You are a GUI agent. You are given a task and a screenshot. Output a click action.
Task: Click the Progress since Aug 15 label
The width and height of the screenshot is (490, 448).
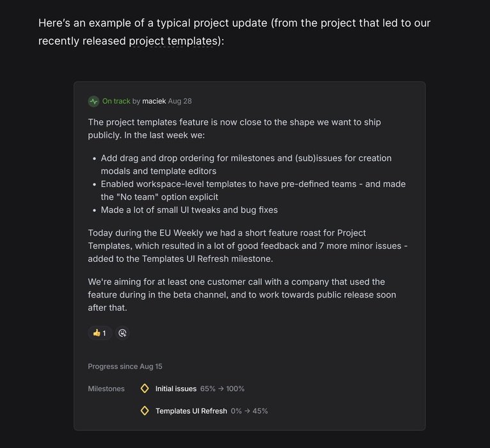click(125, 367)
